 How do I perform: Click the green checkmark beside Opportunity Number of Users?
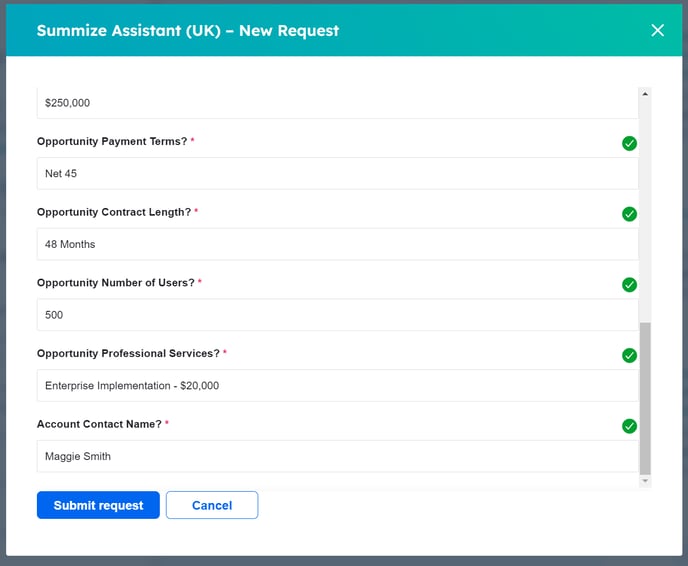click(x=629, y=285)
